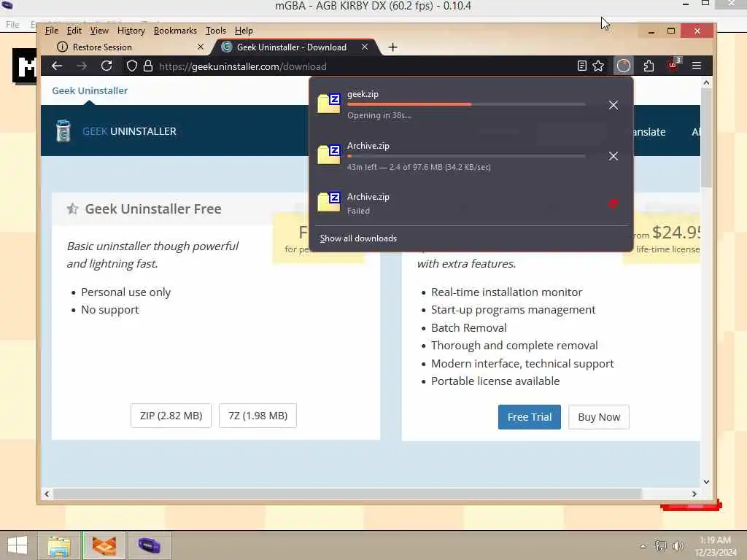
Task: Open a new browser tab
Action: pos(392,47)
